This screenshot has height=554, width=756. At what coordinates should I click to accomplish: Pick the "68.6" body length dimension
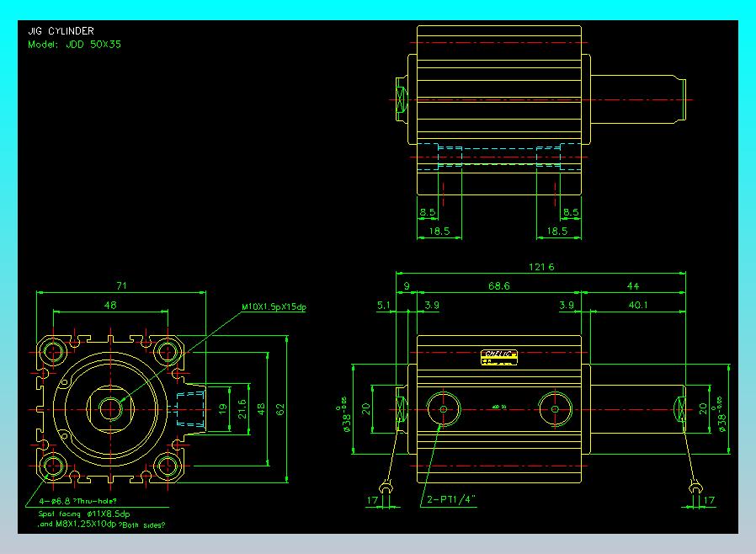(x=499, y=286)
